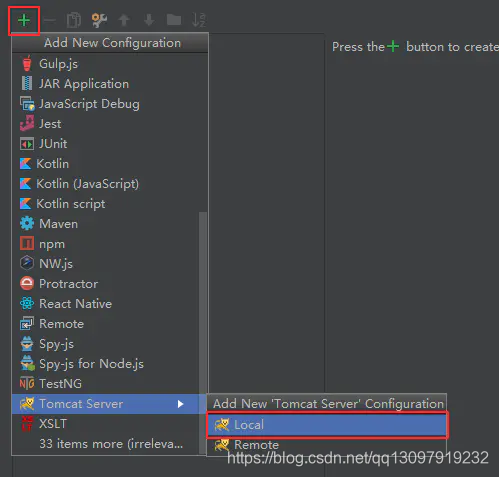Click the npm label text
Viewport: 499px width, 477px height.
52,244
